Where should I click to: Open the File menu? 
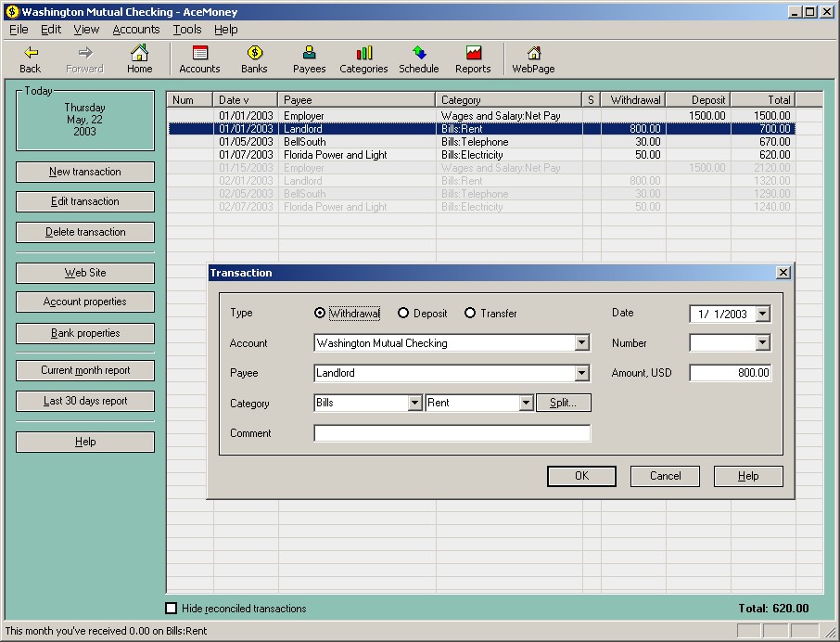pos(19,30)
